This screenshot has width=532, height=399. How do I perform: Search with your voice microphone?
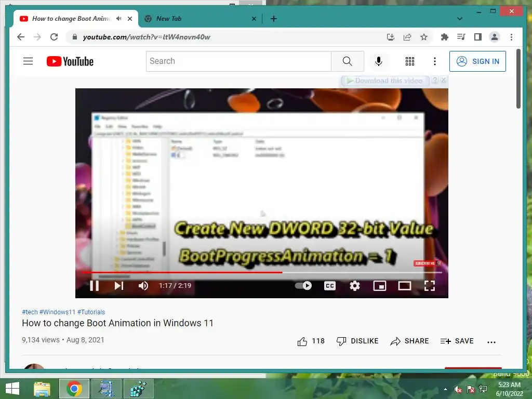coord(379,61)
